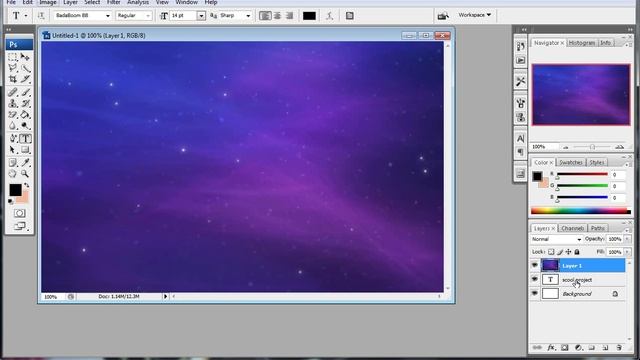Select the Dodge tool

pos(25,126)
